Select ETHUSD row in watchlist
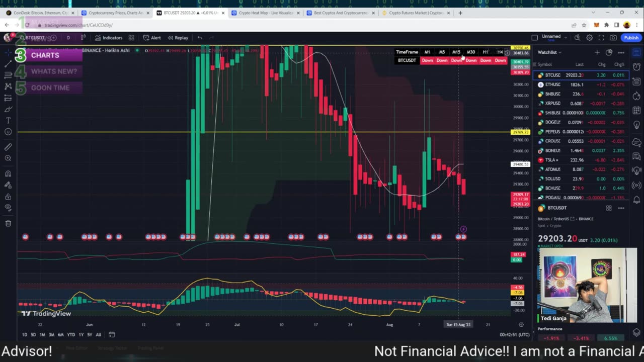 point(581,84)
